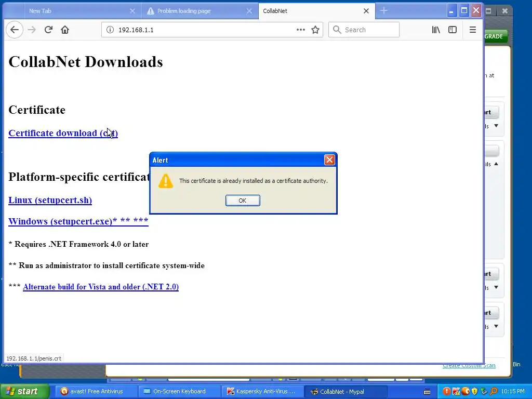Switch to Kaspersky Anti-Virus taskbar button
Screen dimensions: 532x399
262,391
